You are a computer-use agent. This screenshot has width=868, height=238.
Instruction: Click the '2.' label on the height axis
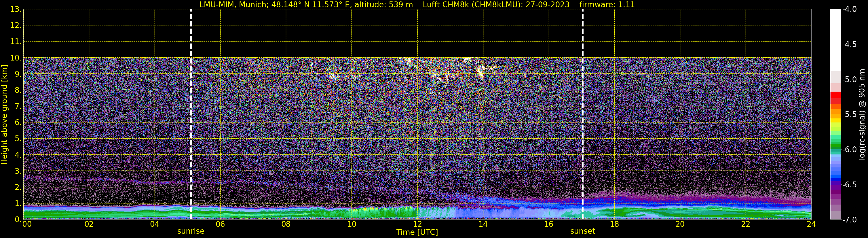[18, 187]
